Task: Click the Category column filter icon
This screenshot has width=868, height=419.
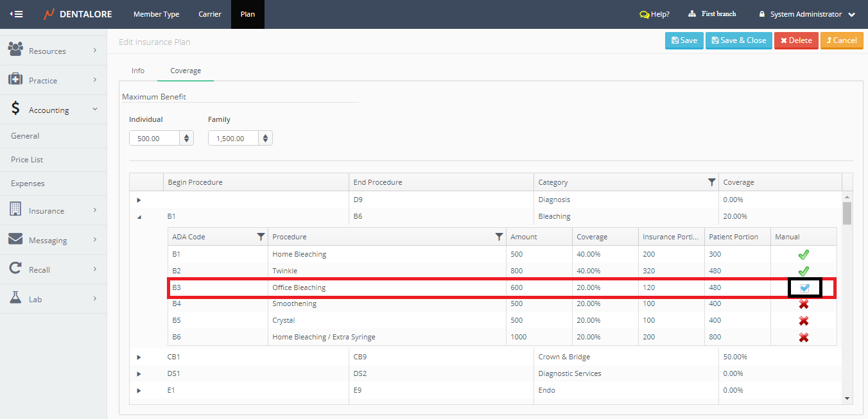Action: coord(711,182)
